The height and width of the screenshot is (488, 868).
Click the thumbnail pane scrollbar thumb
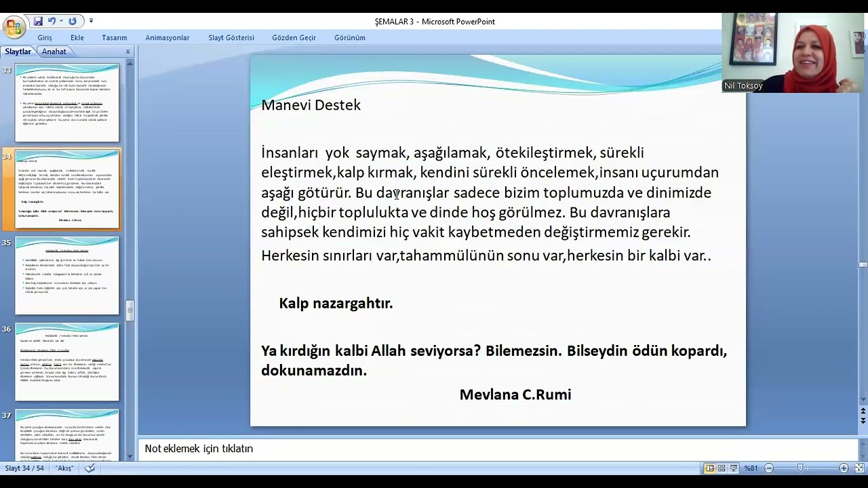click(x=130, y=310)
